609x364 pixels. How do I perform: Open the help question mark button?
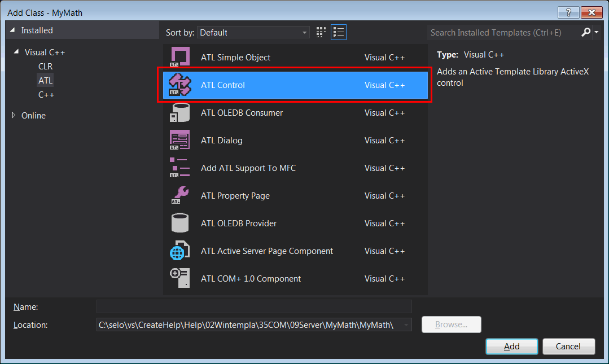(568, 12)
